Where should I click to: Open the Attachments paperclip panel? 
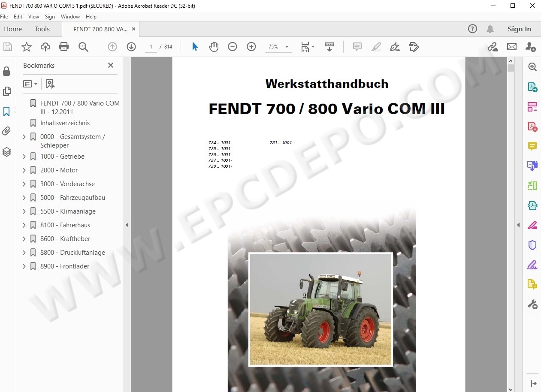tap(6, 131)
